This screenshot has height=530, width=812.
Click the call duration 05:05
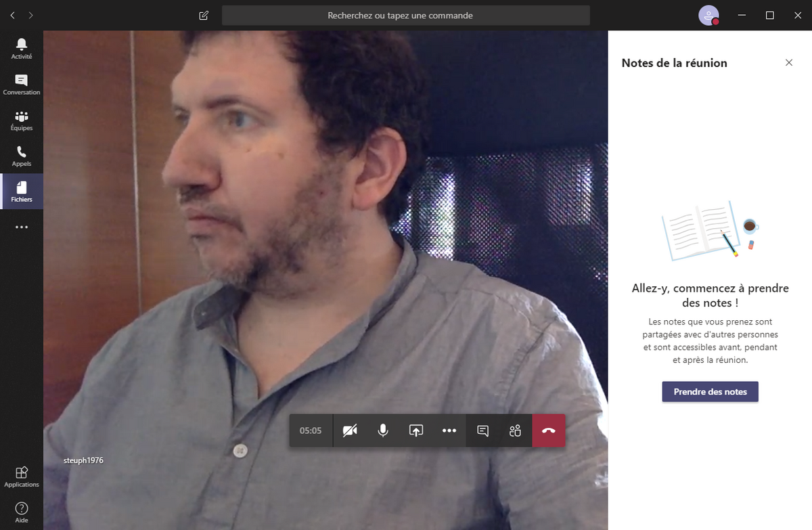point(311,430)
